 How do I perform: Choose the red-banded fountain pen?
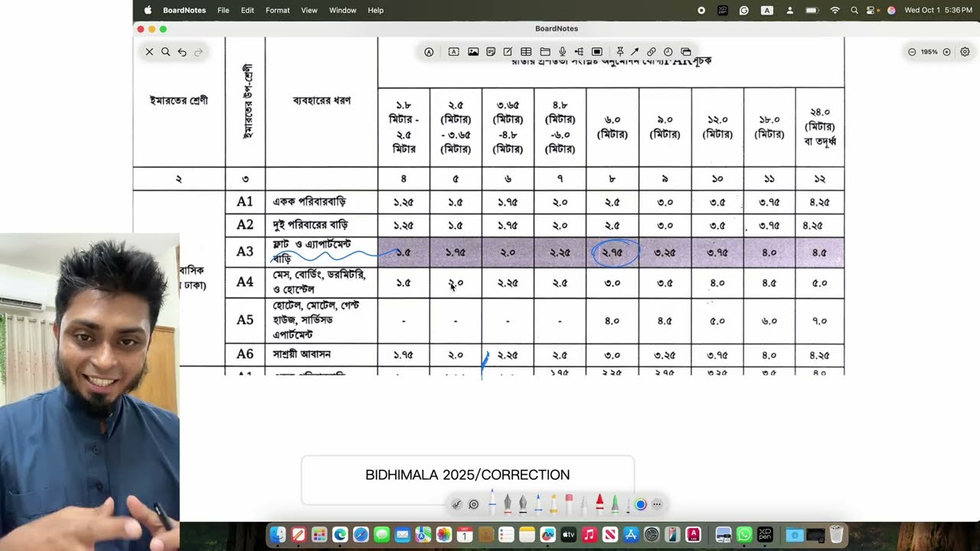point(508,504)
